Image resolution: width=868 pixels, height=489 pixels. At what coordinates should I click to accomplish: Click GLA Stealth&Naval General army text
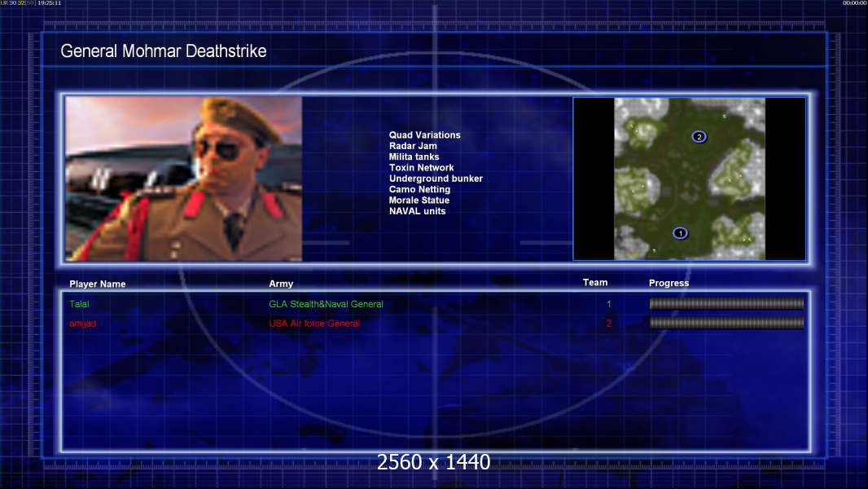click(x=326, y=304)
